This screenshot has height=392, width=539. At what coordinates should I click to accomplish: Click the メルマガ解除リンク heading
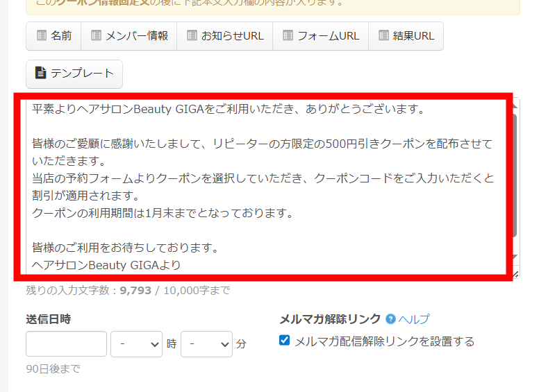coord(330,319)
